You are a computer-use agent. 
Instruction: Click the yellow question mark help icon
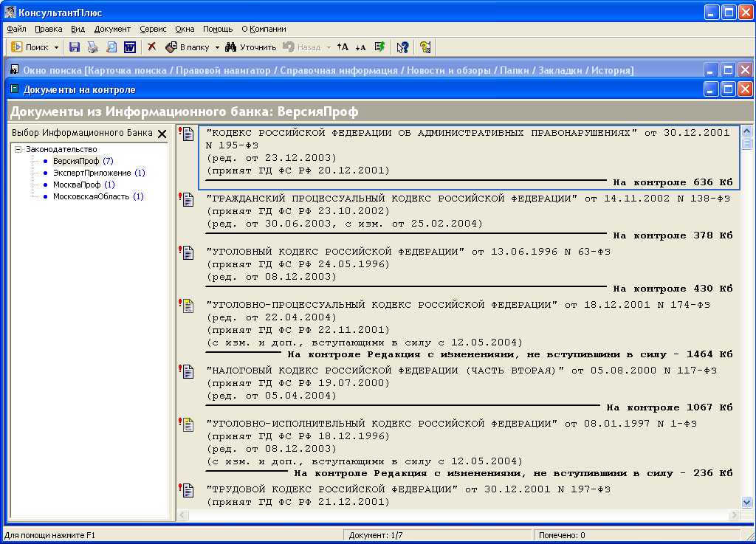pos(425,47)
